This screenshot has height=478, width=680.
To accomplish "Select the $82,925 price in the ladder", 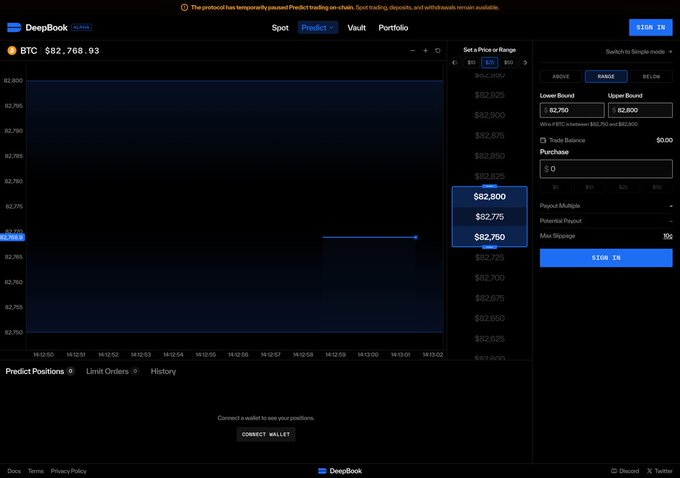I will [x=490, y=95].
